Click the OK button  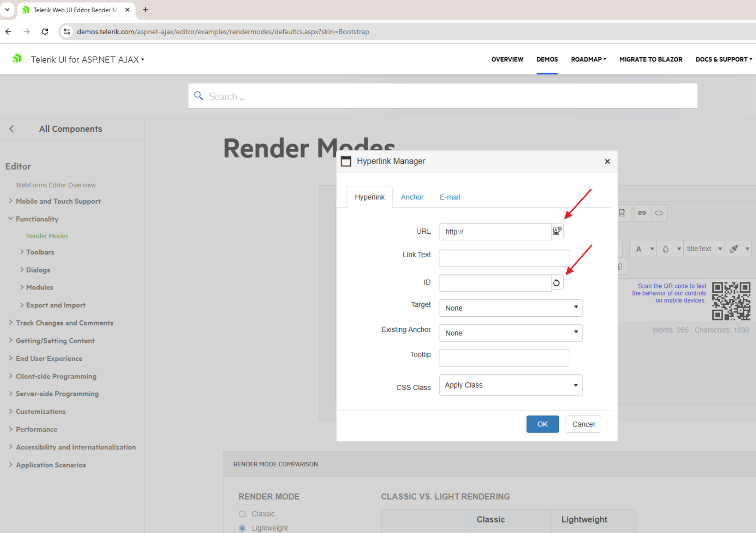[x=542, y=424]
